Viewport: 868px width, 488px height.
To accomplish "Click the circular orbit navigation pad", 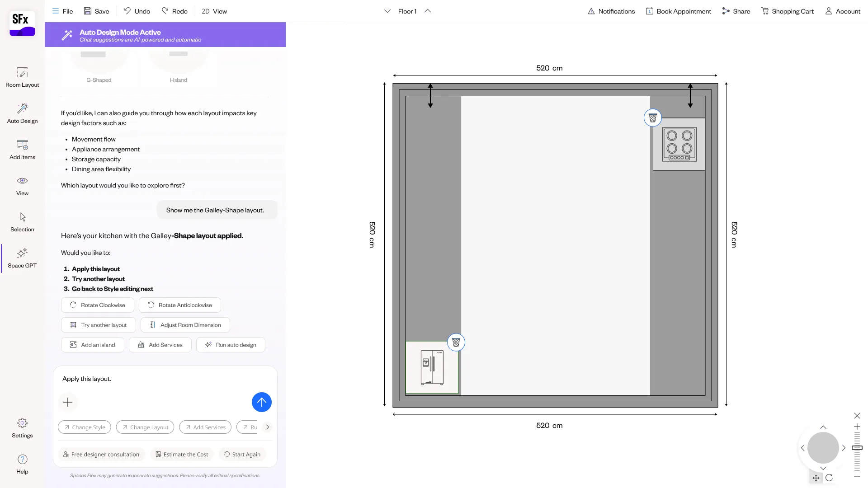I will pyautogui.click(x=823, y=448).
